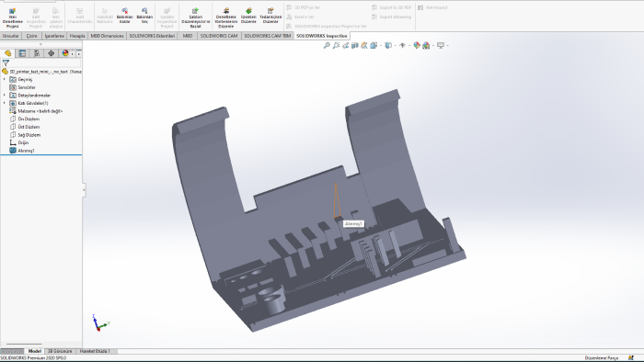Switch to SOLIDWORKS CAM tab

[x=219, y=36]
